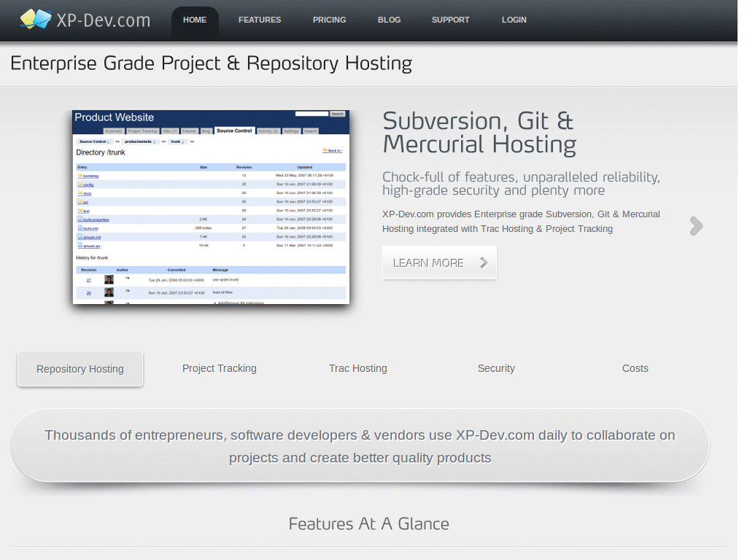This screenshot has height=560, width=747.
Task: Select the Repository Hosting tab
Action: point(80,368)
